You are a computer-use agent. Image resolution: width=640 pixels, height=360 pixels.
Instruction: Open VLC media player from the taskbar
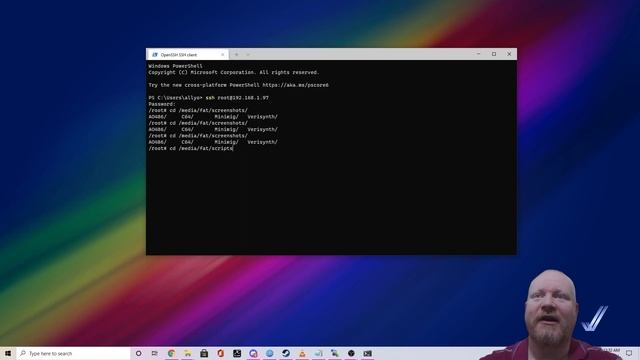click(x=302, y=353)
